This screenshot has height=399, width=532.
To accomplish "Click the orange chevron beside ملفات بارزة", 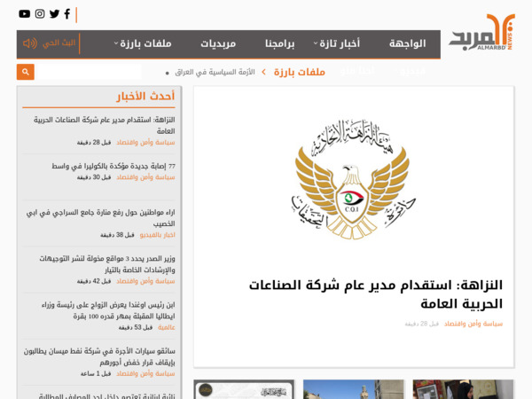I will (263, 72).
